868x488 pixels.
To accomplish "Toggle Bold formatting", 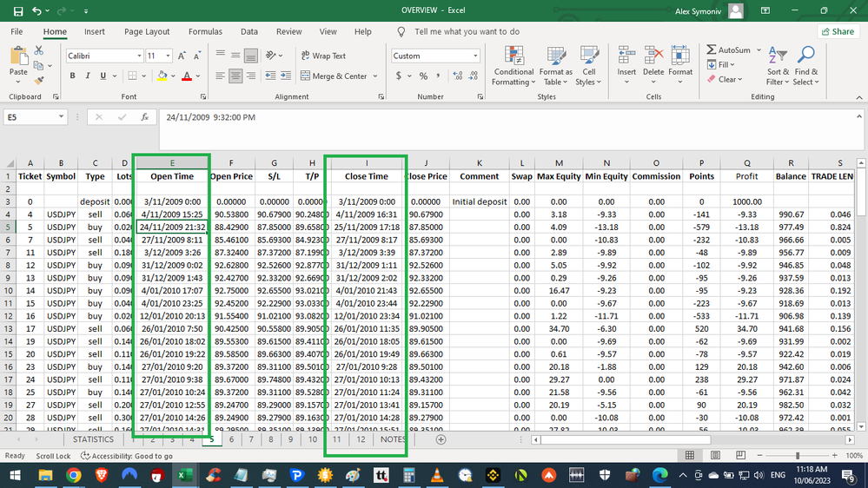I will tap(73, 76).
